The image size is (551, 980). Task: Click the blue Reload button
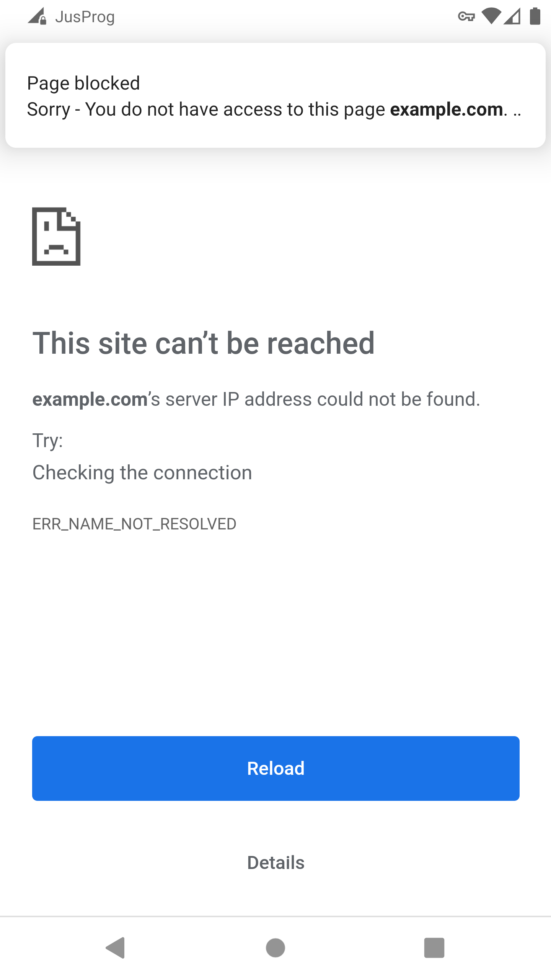coord(276,768)
